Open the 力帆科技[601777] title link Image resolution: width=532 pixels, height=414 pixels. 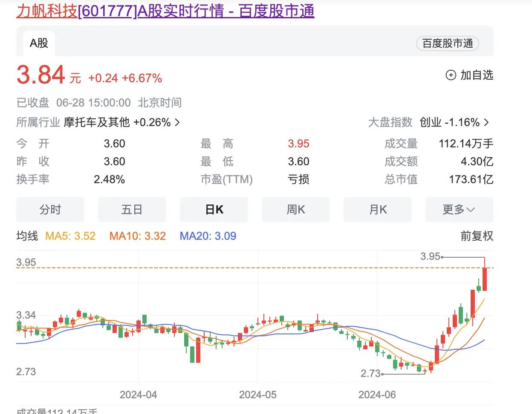[x=165, y=11]
